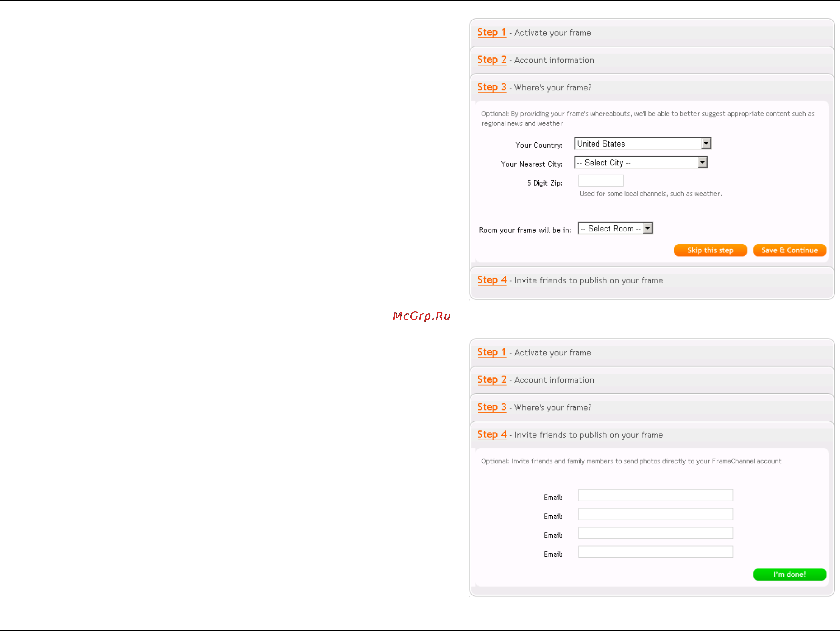Click the Save & Continue button
Screen dimensions: 840x631
point(790,250)
